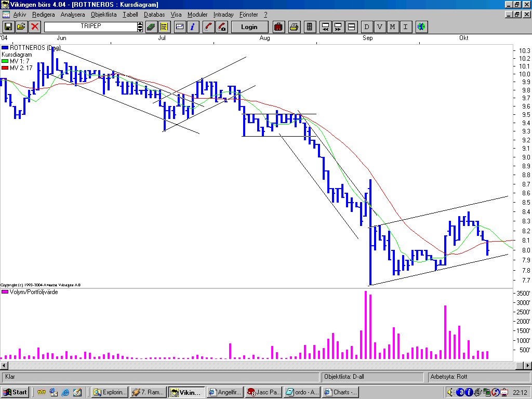Click the blue ROTTNEROS legend swatch
Image resolution: width=532 pixels, height=399 pixels.
click(5, 48)
